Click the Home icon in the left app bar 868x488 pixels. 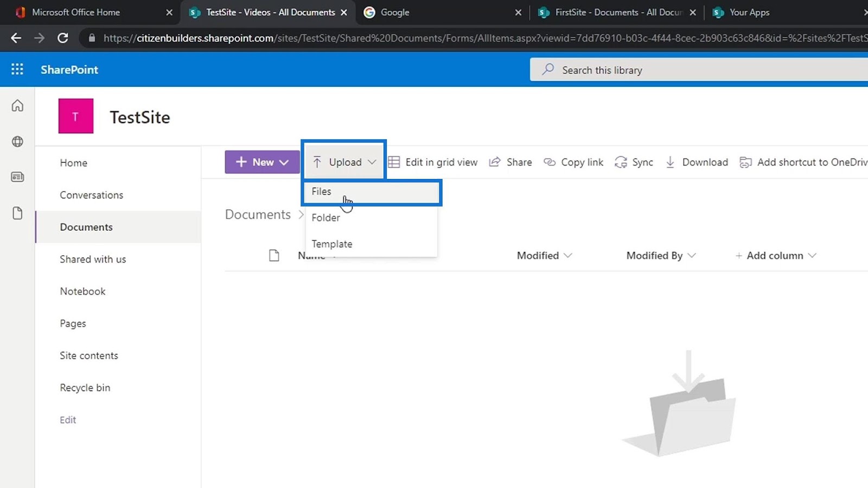tap(17, 105)
